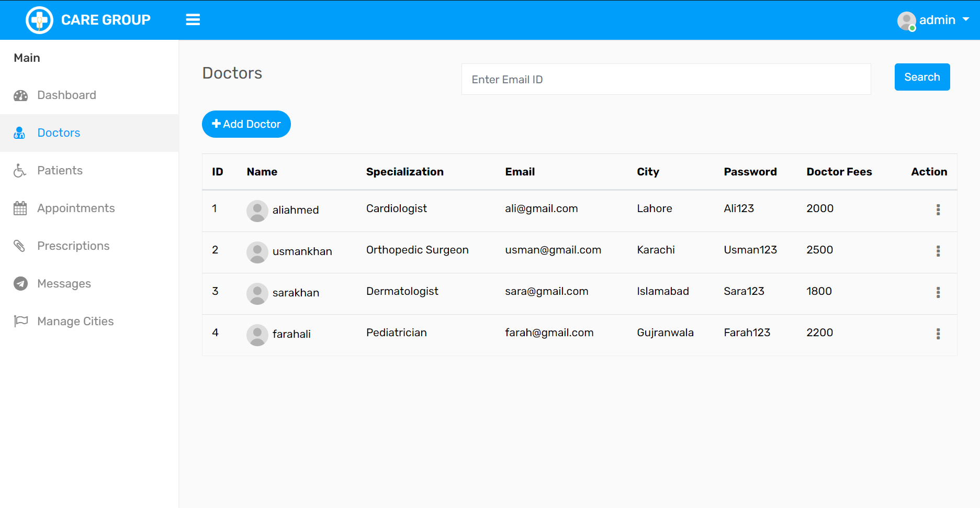Click the Prescriptions paperclip icon
This screenshot has height=508, width=980.
(20, 246)
